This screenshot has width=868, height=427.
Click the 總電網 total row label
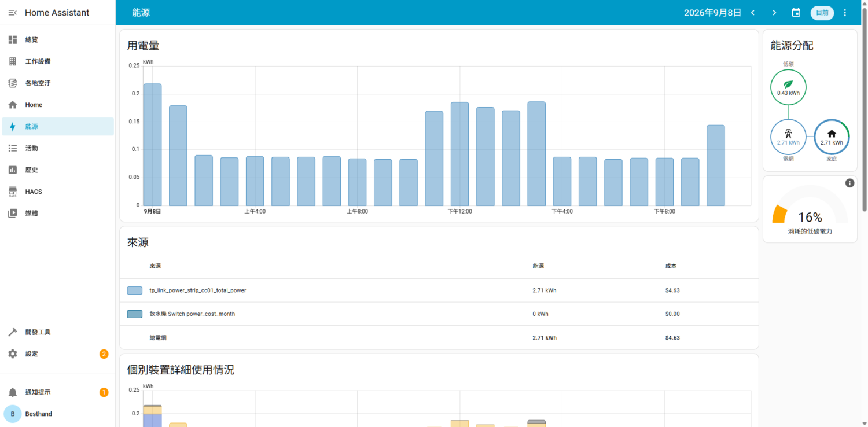pos(158,338)
